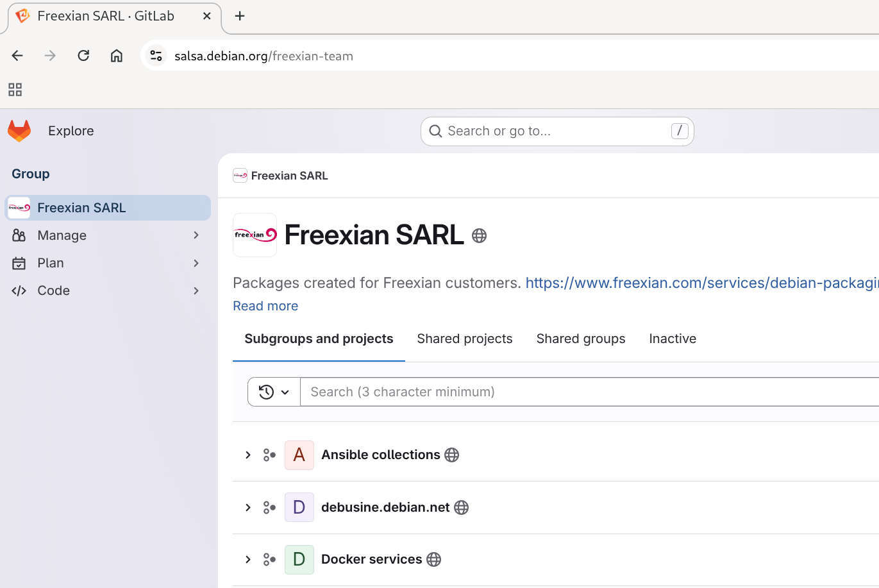
Task: Open the Ansible collections group link
Action: pyautogui.click(x=381, y=455)
